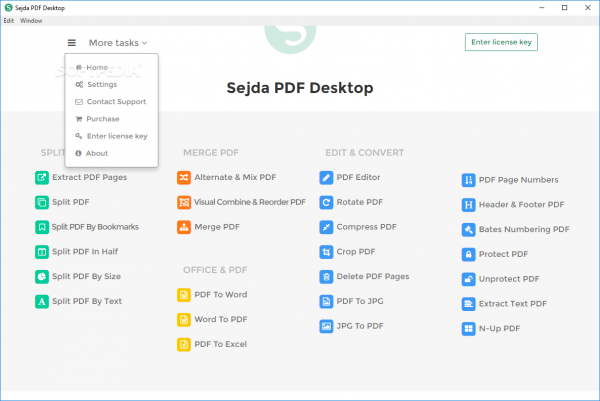Select the Alternate & Mix PDF icon
The image size is (600, 401).
[x=184, y=178]
